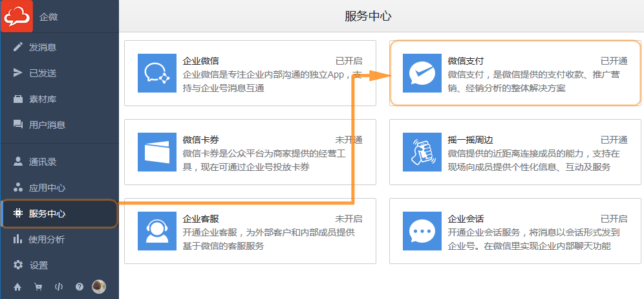Screen dimensions: 644x299
Task: Click the 企业会话 card title
Action: (466, 219)
